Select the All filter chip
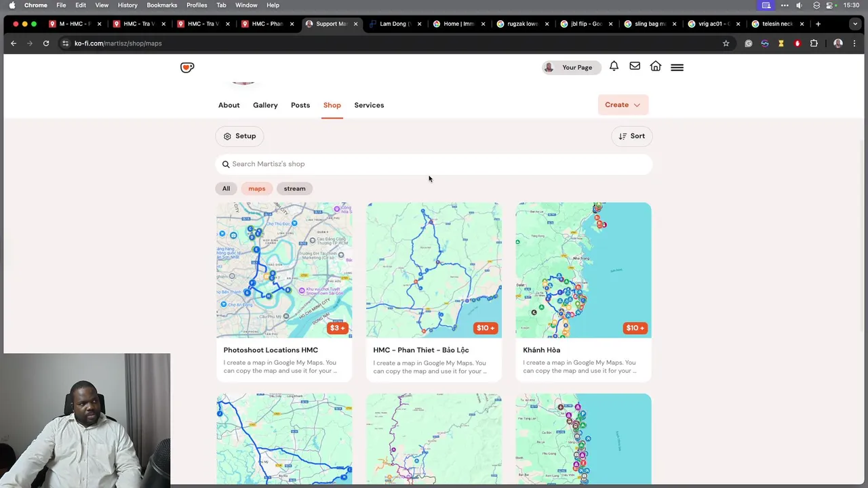Image resolution: width=868 pixels, height=488 pixels. click(226, 188)
